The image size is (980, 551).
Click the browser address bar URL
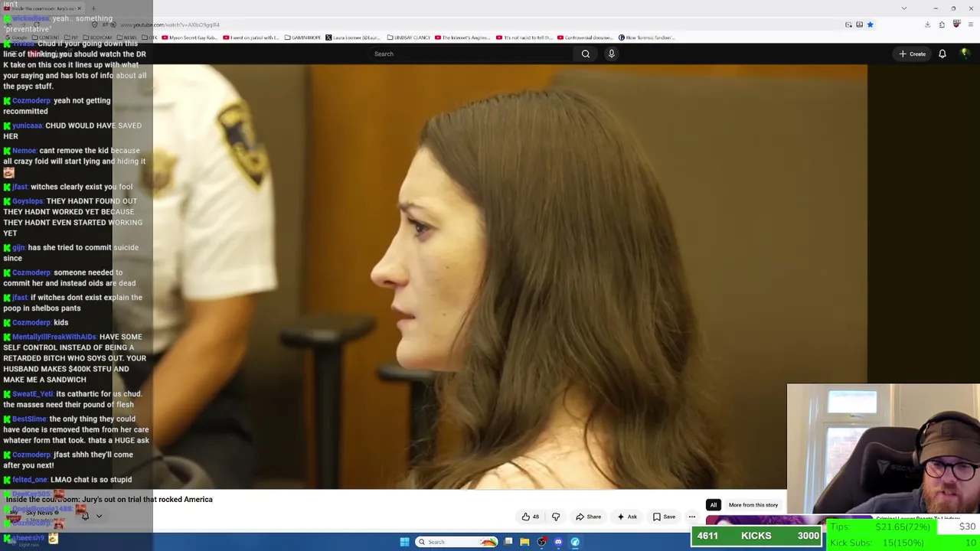[170, 24]
